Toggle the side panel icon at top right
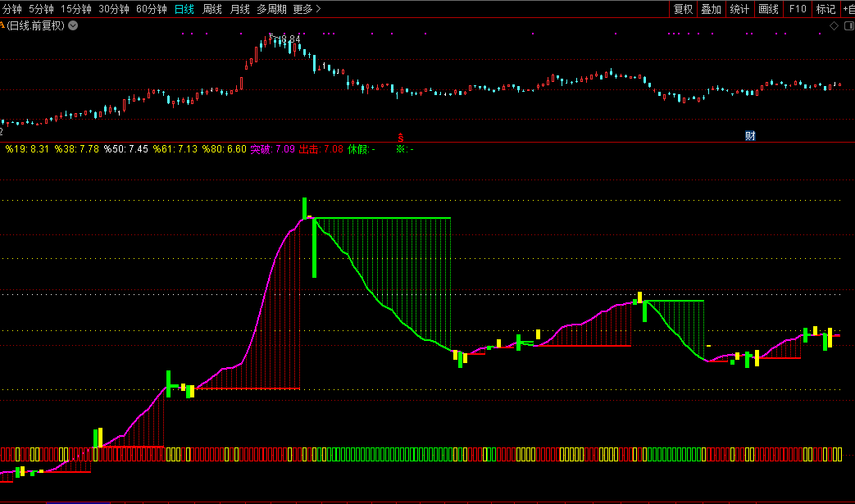The width and height of the screenshot is (855, 504). pos(848,25)
